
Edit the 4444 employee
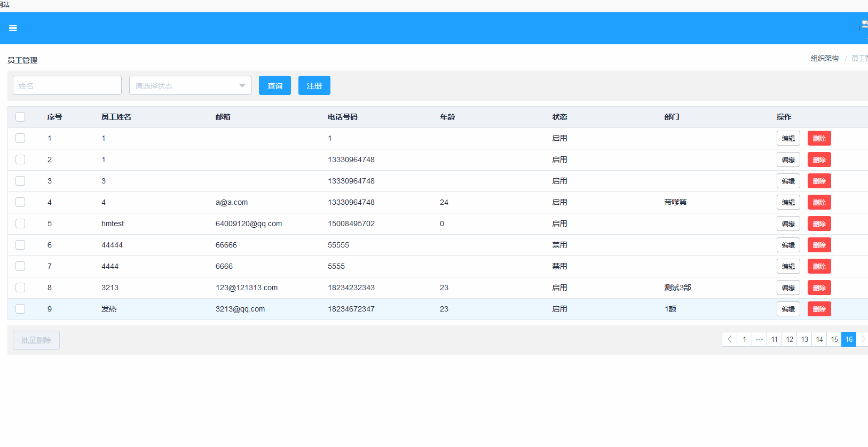(x=788, y=266)
